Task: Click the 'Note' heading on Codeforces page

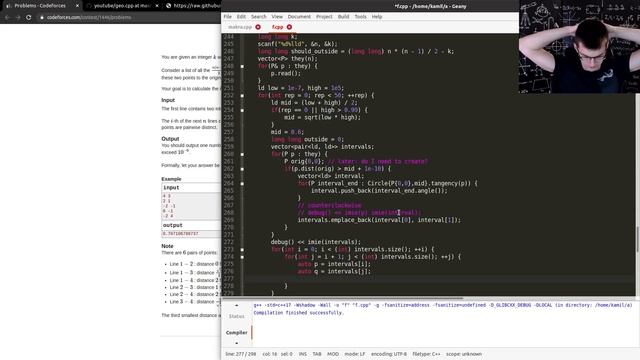Action: pos(167,246)
